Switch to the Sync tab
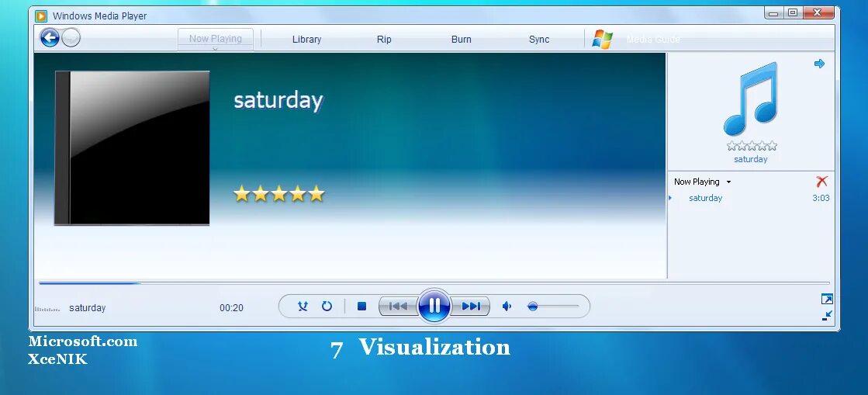This screenshot has width=868, height=395. coord(539,40)
